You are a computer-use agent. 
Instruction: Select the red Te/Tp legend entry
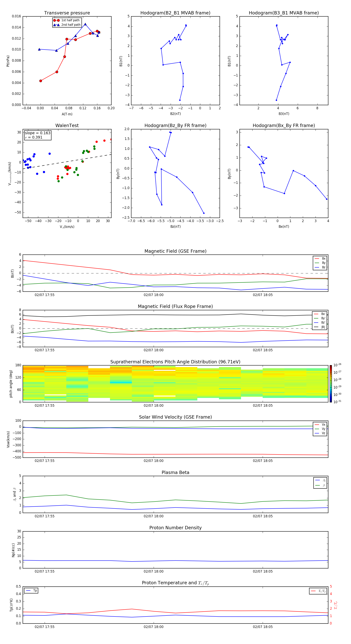(x=318, y=591)
